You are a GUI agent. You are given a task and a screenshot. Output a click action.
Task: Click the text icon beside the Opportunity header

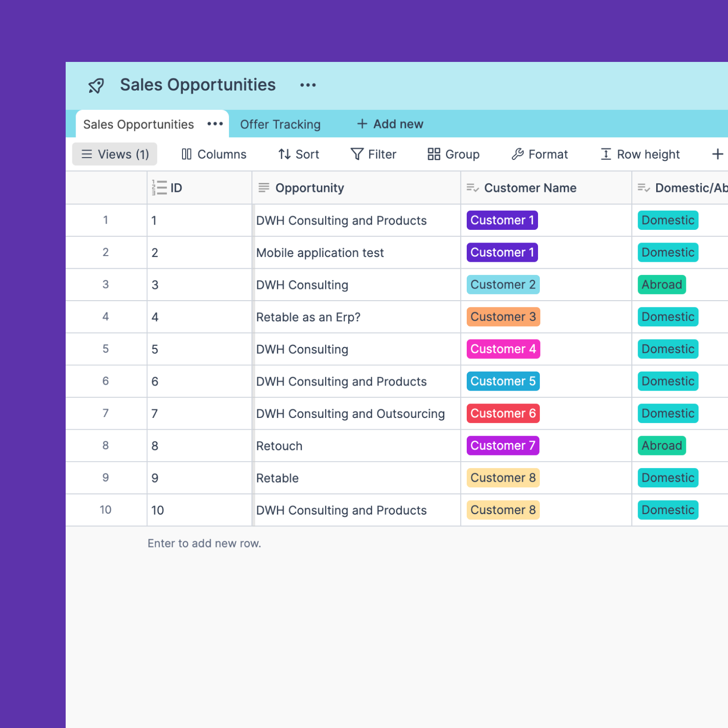click(264, 187)
